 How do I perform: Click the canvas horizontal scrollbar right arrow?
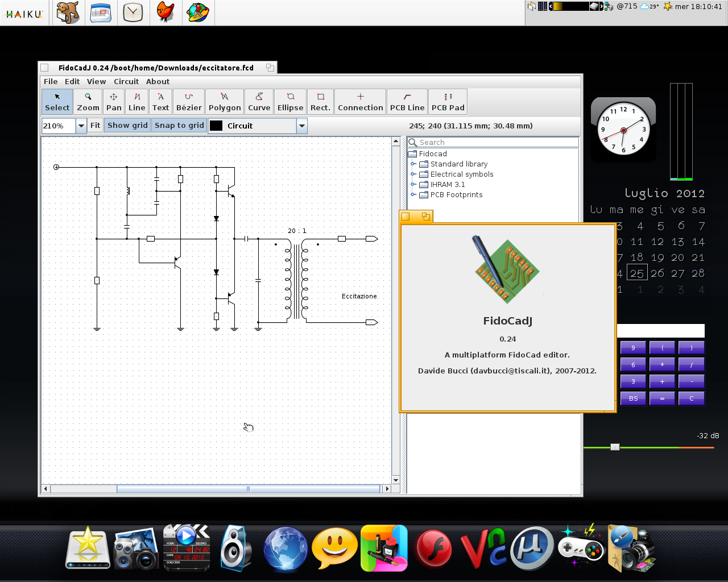tap(387, 489)
